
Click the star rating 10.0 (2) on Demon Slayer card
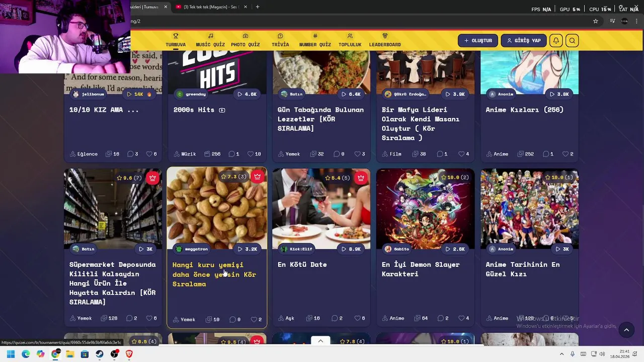[x=455, y=177]
